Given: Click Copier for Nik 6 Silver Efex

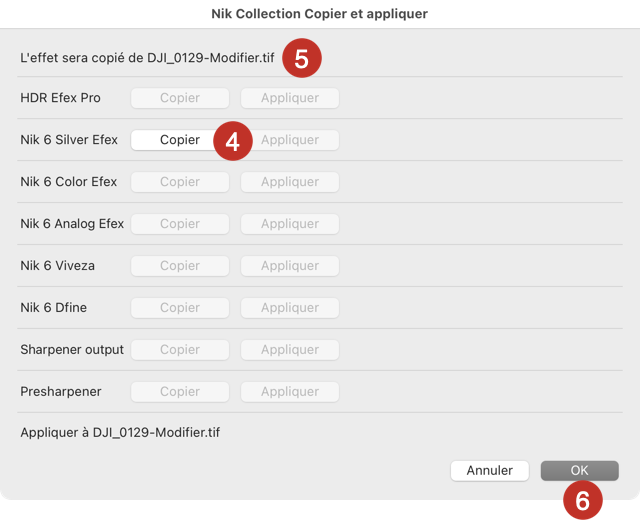Looking at the screenshot, I should tap(180, 140).
